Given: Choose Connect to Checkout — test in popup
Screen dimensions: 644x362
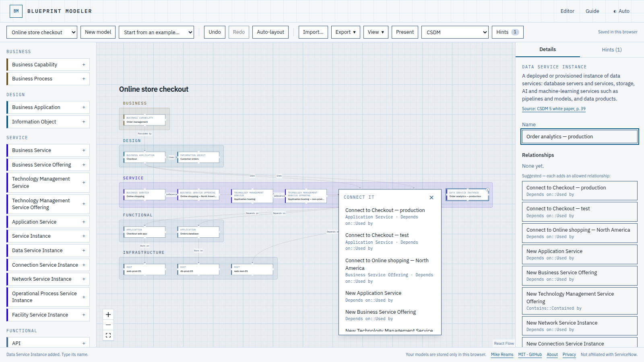Looking at the screenshot, I should [x=389, y=241].
